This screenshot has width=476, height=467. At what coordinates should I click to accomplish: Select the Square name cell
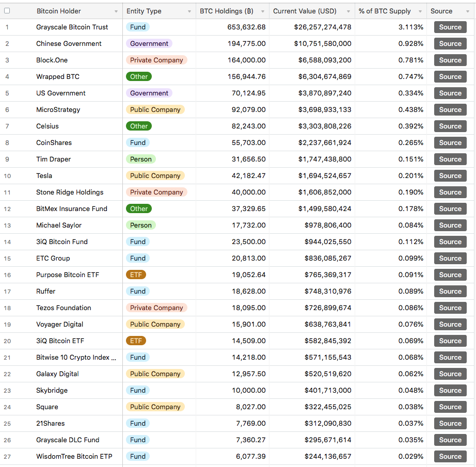pos(47,407)
